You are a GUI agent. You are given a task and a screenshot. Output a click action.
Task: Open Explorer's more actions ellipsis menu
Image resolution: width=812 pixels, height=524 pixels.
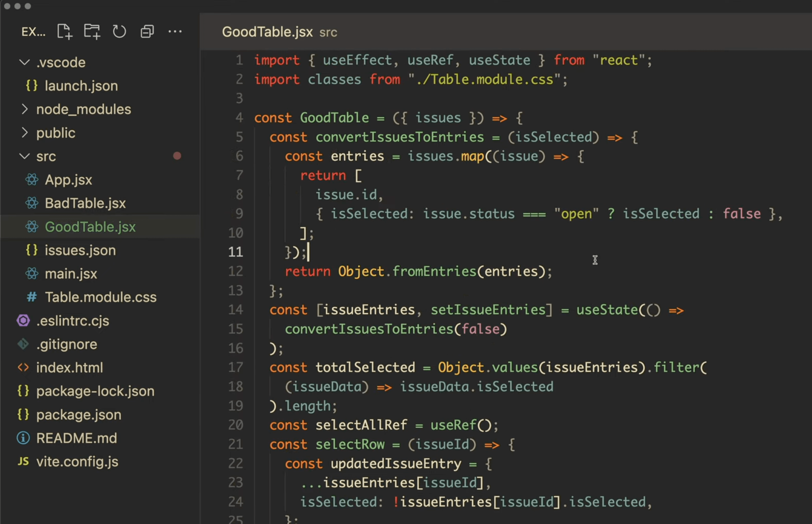175,32
